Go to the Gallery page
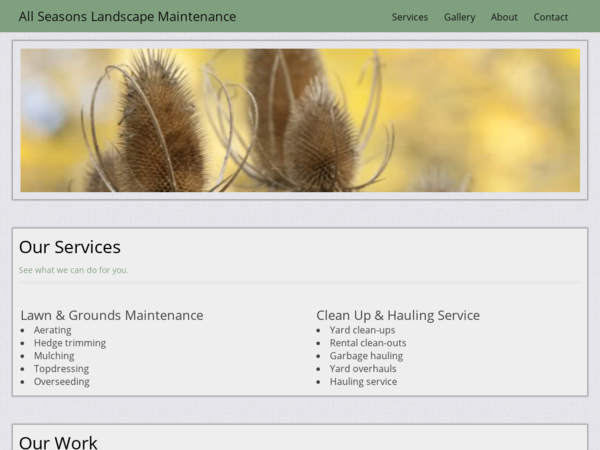600x450 pixels. point(459,17)
